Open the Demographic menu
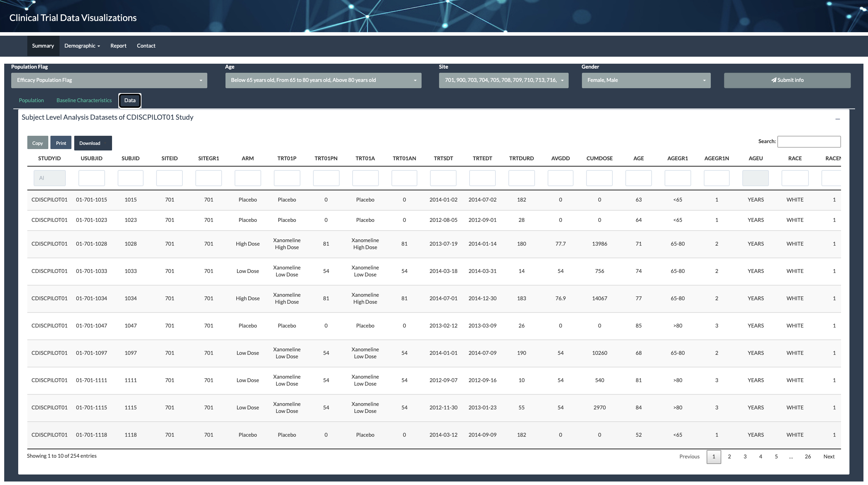This screenshot has width=868, height=485. pyautogui.click(x=82, y=45)
